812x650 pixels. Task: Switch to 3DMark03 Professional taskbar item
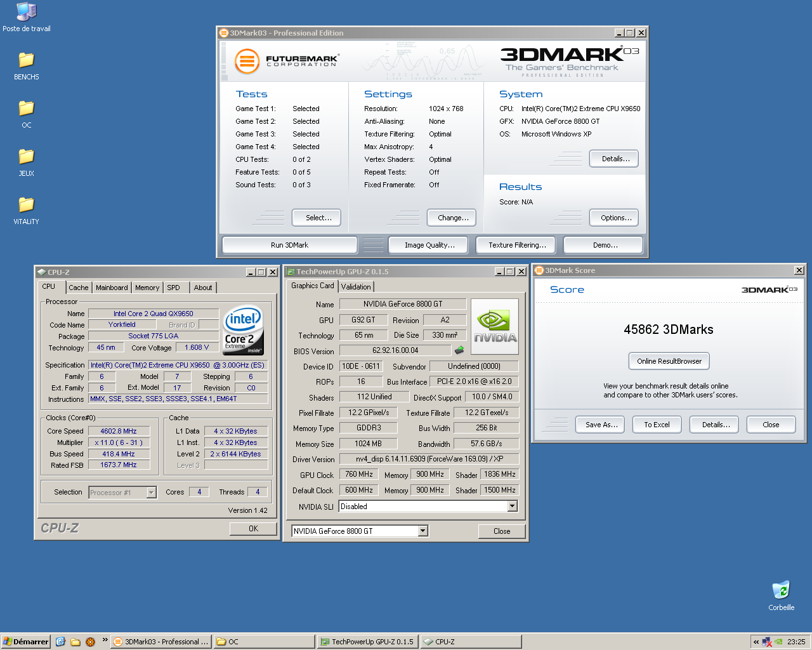pyautogui.click(x=161, y=642)
